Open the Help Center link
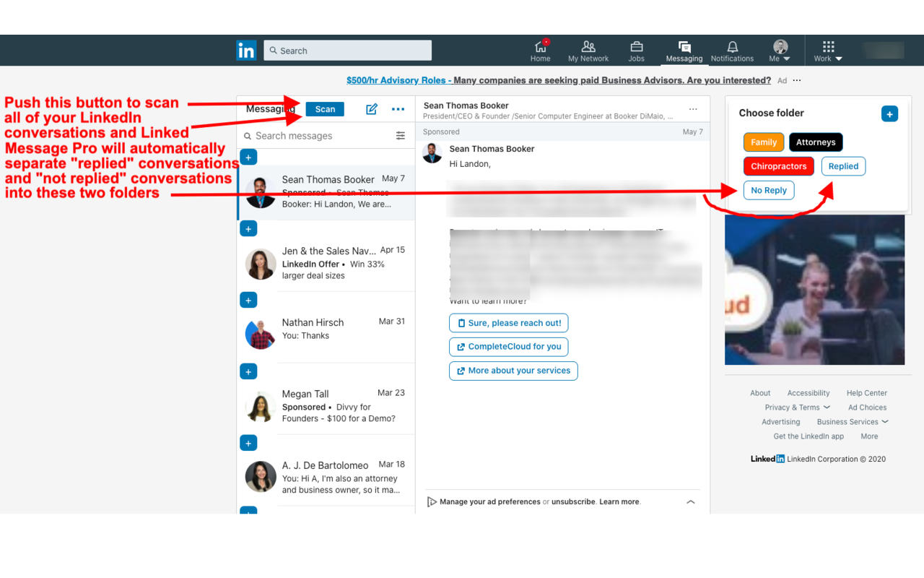This screenshot has height=578, width=924. click(x=867, y=393)
